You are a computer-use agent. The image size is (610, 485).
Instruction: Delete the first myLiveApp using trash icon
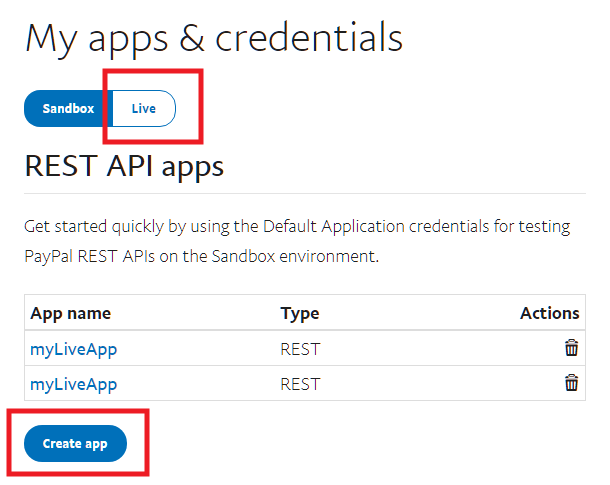pos(571,348)
